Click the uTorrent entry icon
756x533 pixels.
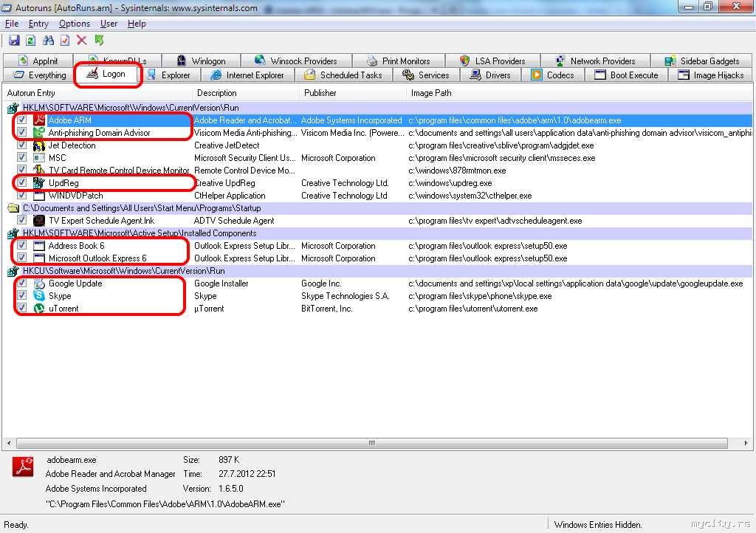pyautogui.click(x=39, y=309)
